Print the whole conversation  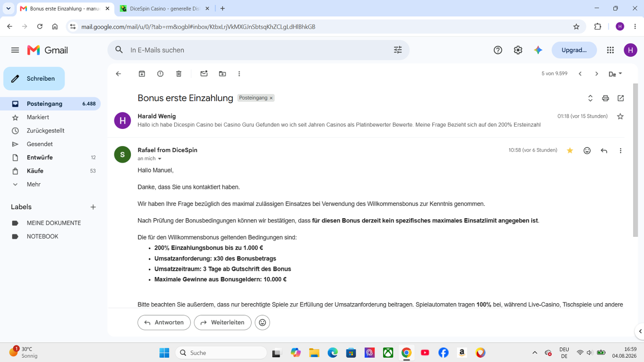605,98
